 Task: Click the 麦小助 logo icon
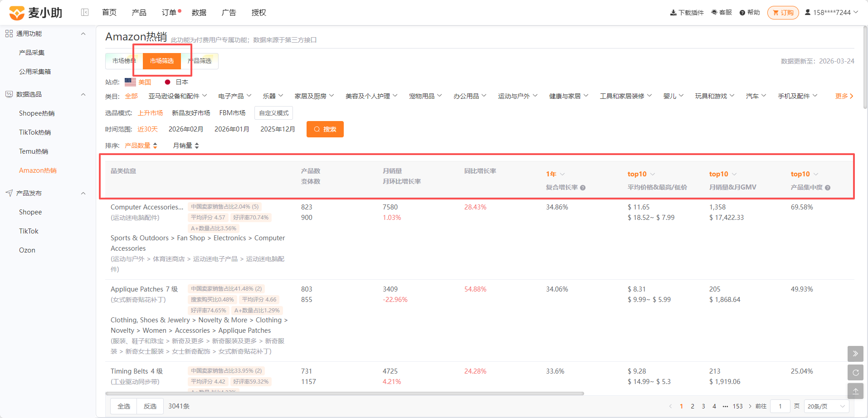click(x=17, y=13)
